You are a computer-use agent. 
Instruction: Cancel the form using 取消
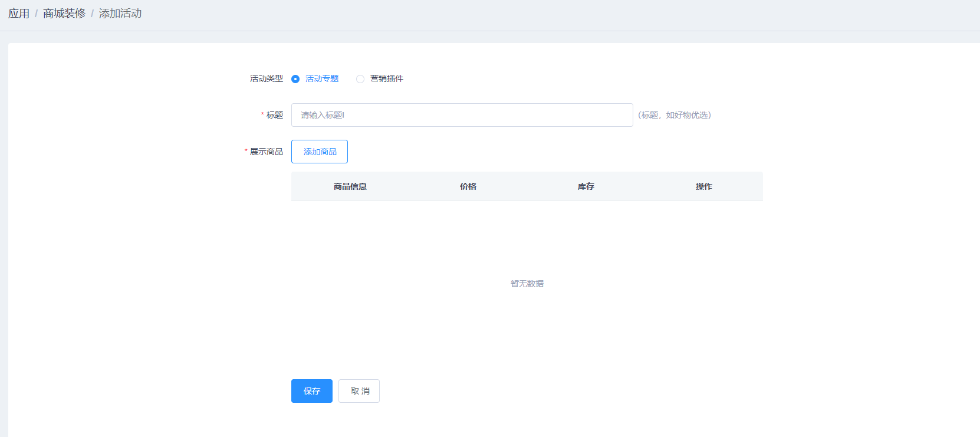(359, 391)
